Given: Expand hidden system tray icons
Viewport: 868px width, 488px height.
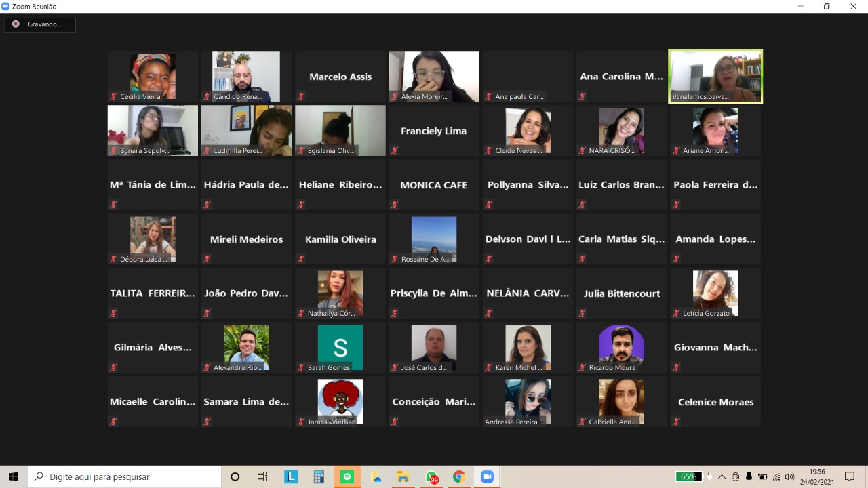Looking at the screenshot, I should (x=722, y=476).
